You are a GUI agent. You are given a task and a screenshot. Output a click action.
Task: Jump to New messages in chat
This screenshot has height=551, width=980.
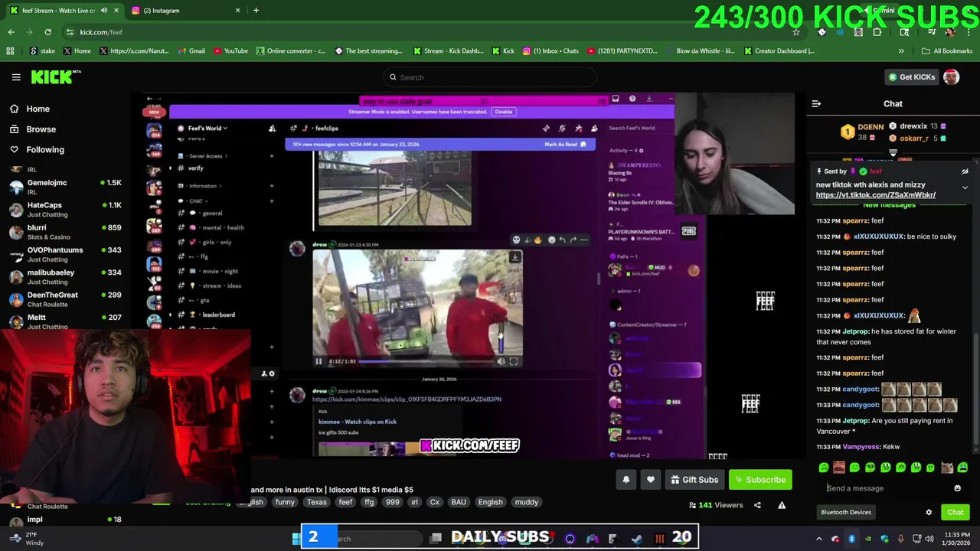pyautogui.click(x=889, y=205)
